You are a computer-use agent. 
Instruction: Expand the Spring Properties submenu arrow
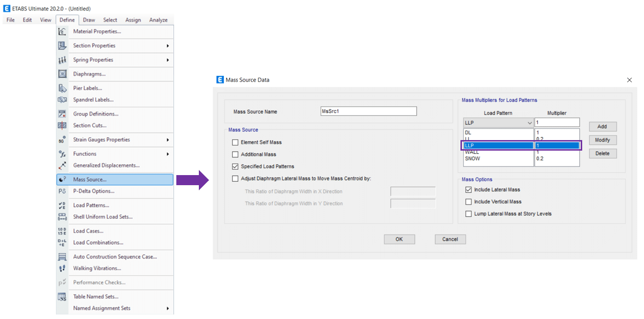pyautogui.click(x=168, y=60)
